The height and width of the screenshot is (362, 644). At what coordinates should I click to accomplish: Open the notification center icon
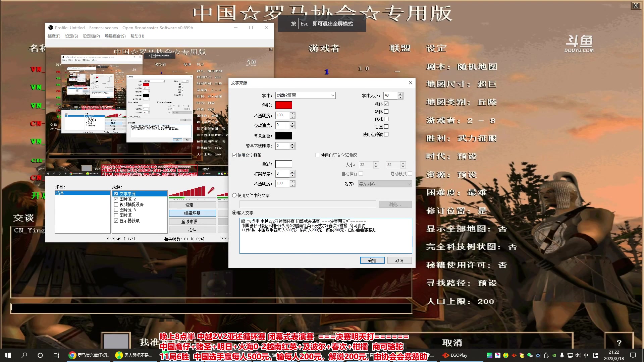pos(633,355)
